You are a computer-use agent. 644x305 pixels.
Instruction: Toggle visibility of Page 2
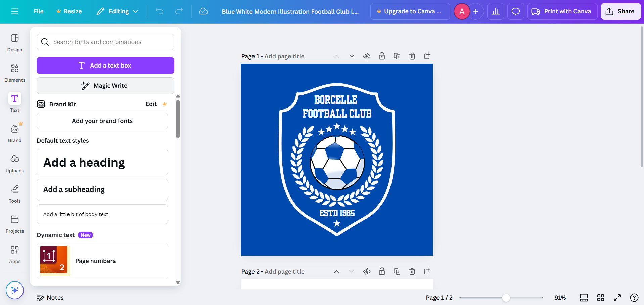pos(367,271)
